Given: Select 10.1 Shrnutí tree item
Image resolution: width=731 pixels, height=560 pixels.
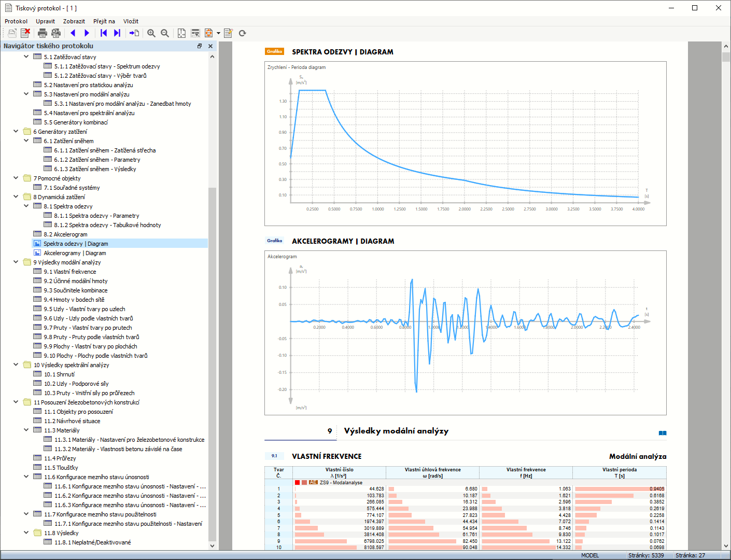Looking at the screenshot, I should click(x=59, y=374).
